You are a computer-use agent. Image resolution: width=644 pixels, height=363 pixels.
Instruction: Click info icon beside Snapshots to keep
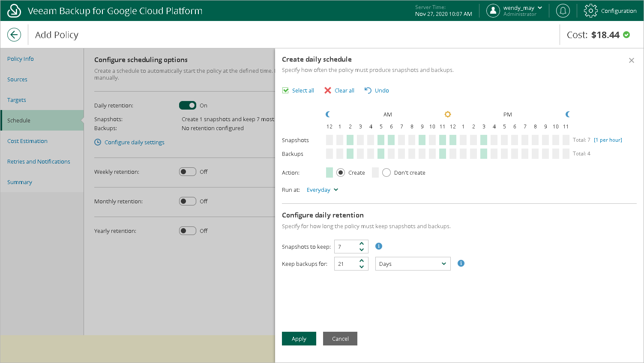[x=379, y=246]
